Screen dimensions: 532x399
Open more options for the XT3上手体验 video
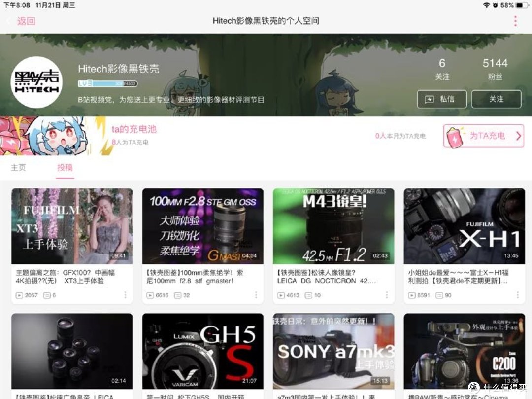pos(125,295)
